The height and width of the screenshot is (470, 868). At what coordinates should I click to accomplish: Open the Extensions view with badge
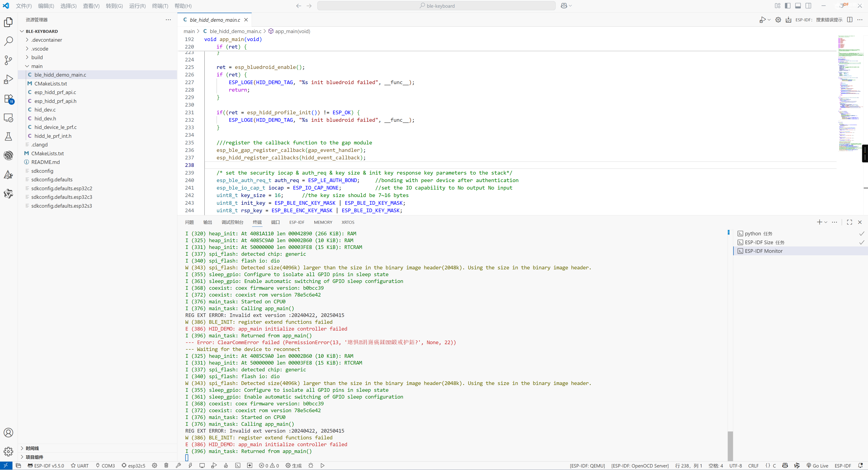pos(8,99)
